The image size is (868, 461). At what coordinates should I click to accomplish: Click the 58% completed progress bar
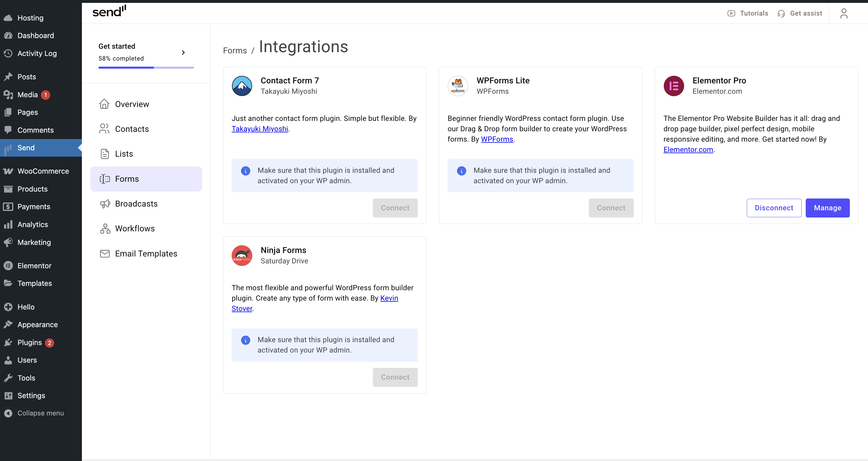[146, 68]
